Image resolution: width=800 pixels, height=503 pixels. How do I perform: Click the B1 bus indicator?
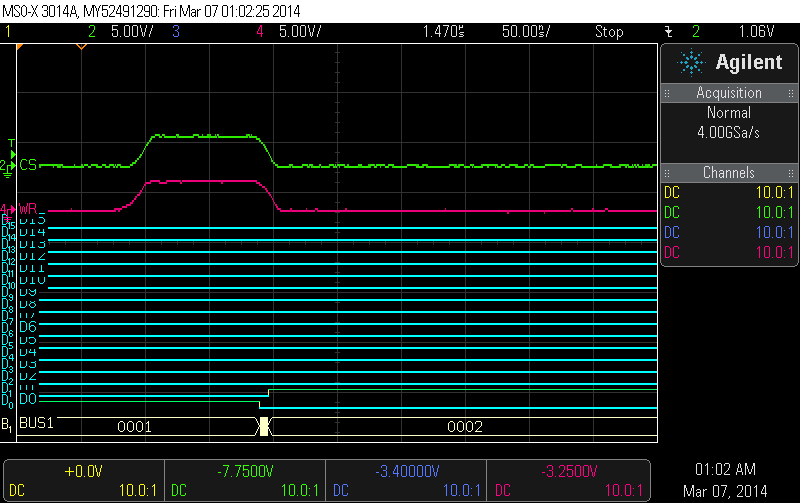(7, 424)
